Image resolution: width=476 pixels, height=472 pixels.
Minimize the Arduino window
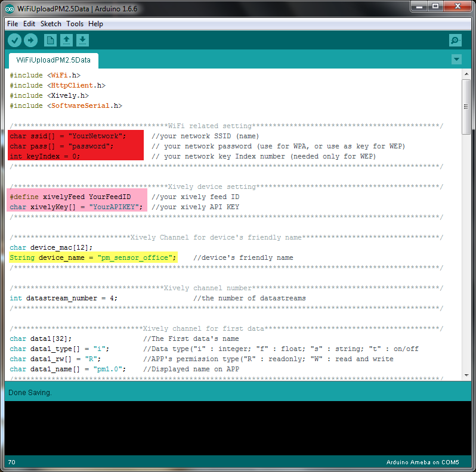[419, 7]
